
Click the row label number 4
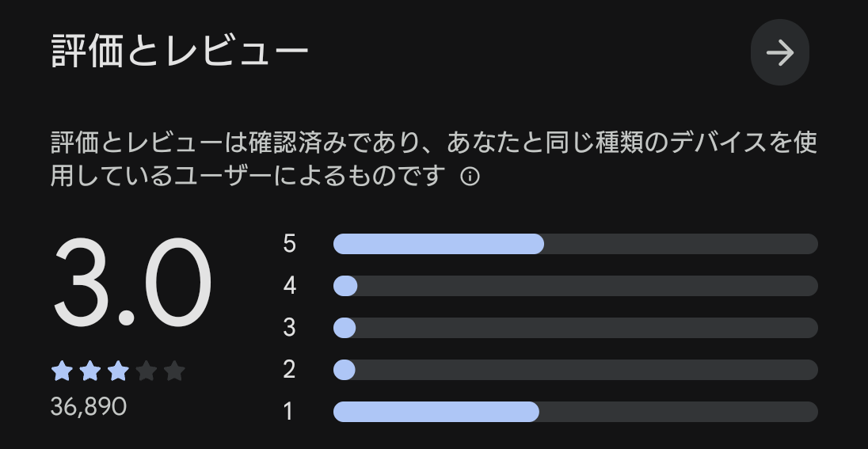(290, 286)
